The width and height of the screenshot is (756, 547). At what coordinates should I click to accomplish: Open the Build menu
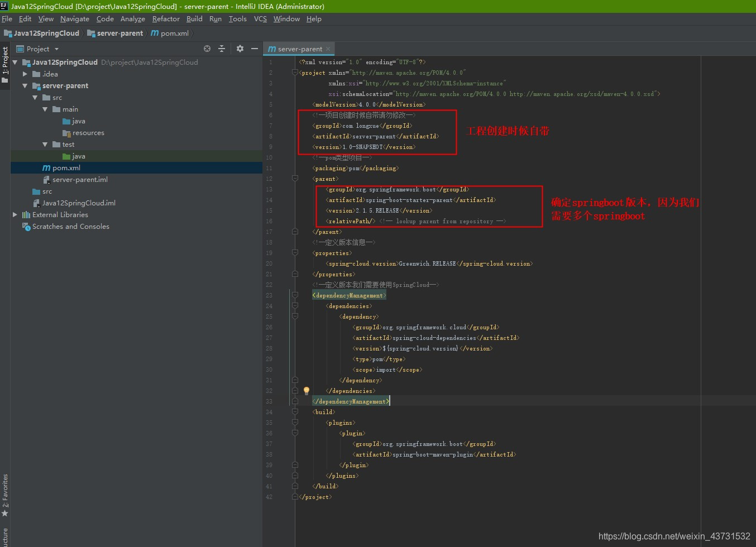[194, 19]
